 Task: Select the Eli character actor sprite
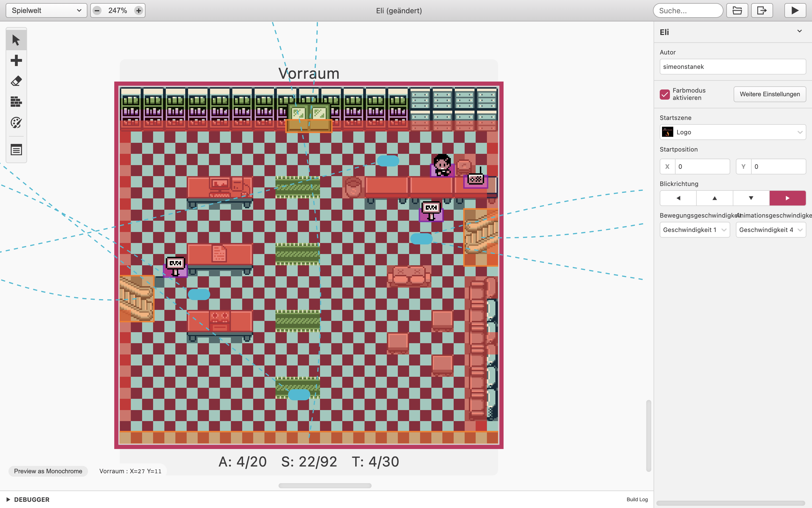[x=442, y=165]
